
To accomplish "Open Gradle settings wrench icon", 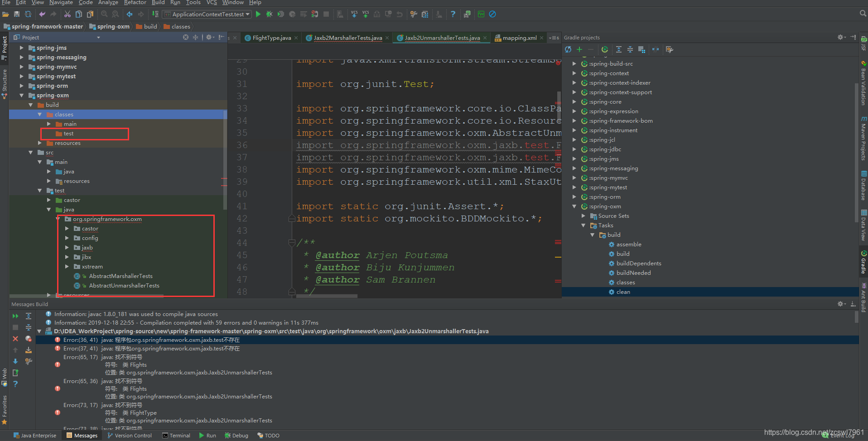I will coord(670,49).
